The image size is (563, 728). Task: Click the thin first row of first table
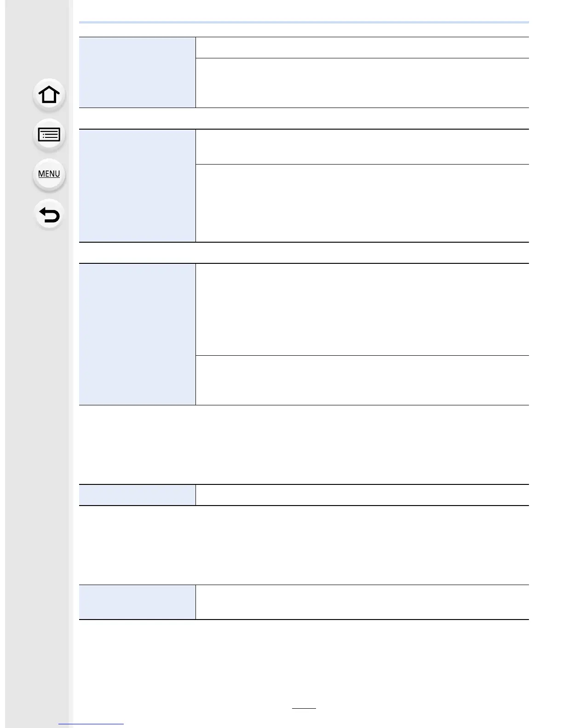(x=362, y=47)
